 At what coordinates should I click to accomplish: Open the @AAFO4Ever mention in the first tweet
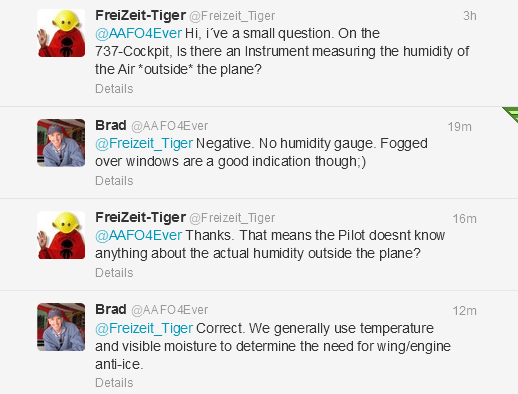[x=138, y=33]
